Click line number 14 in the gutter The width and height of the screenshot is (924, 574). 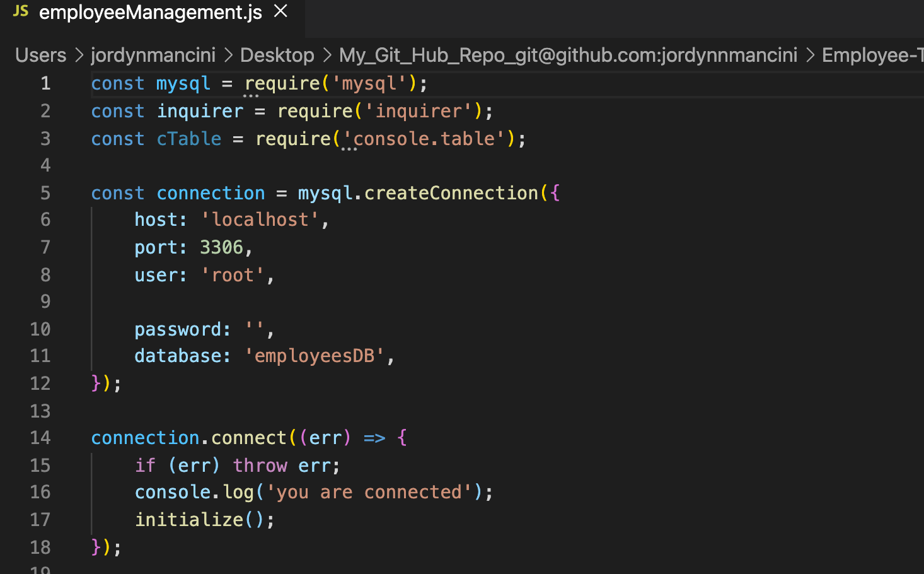(40, 438)
